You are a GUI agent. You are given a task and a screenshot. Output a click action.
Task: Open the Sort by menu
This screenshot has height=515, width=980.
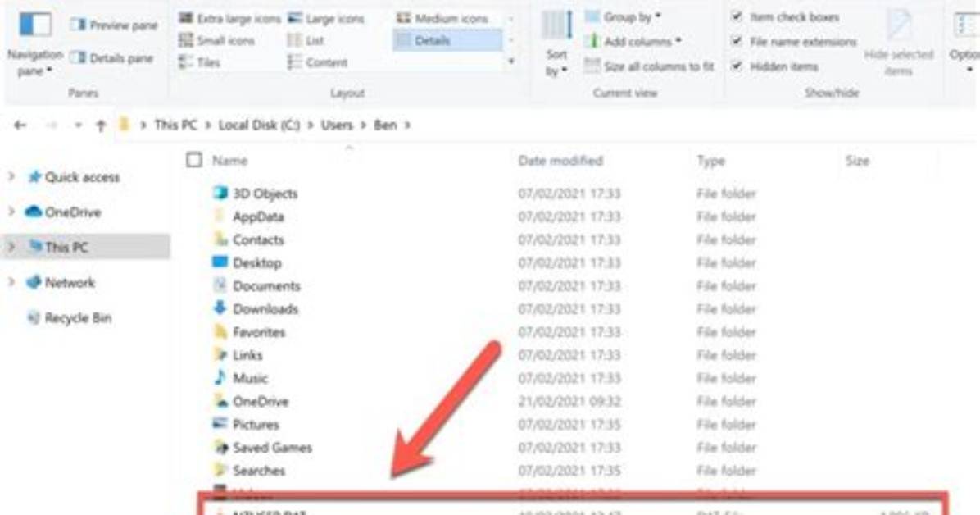coord(556,43)
